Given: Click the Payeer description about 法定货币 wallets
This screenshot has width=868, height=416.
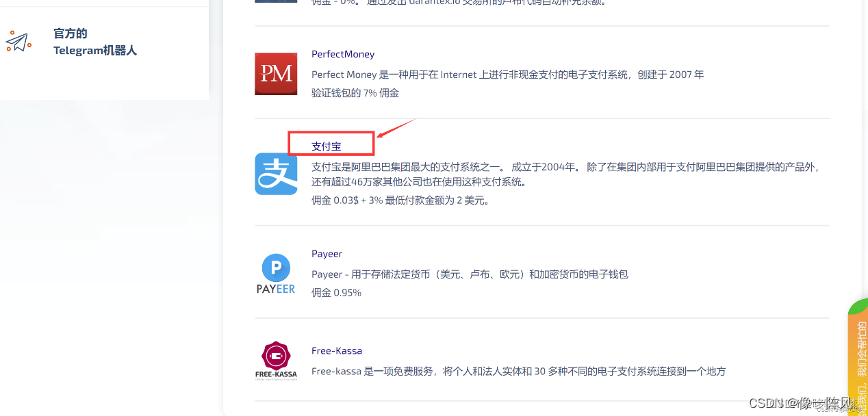Looking at the screenshot, I should coord(470,274).
